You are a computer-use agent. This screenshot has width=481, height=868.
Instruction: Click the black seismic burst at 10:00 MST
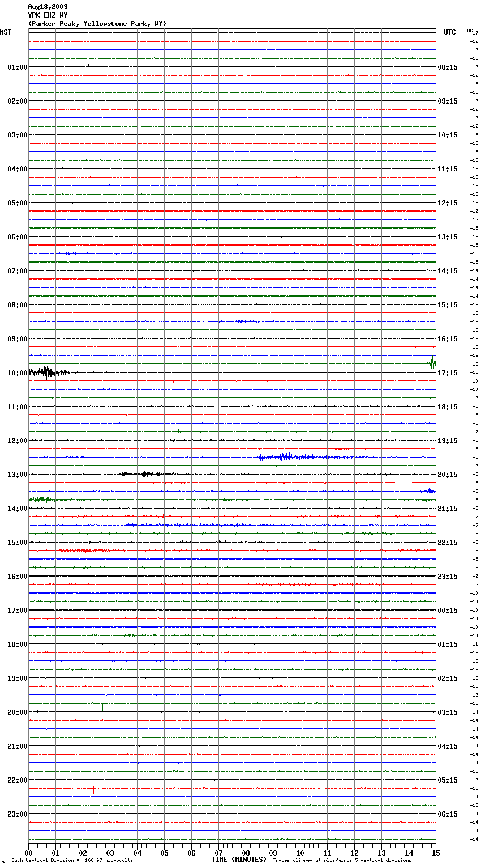(x=49, y=372)
